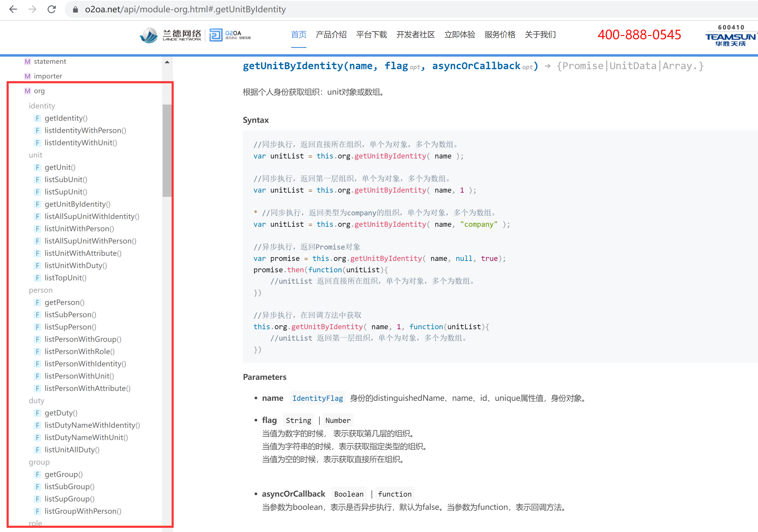The height and width of the screenshot is (532, 758).
Task: Click the site padlock icon
Action: click(75, 10)
